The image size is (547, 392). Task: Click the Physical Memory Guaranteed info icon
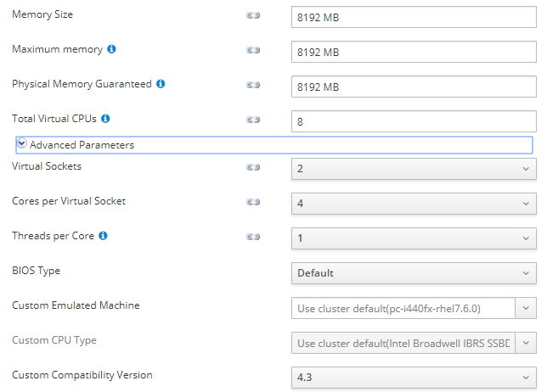[161, 84]
